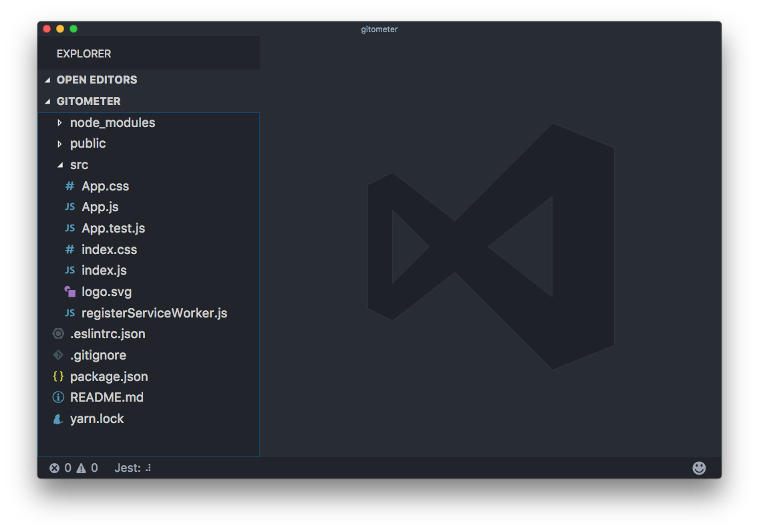Collapse the GITOMETER section header

pos(89,101)
